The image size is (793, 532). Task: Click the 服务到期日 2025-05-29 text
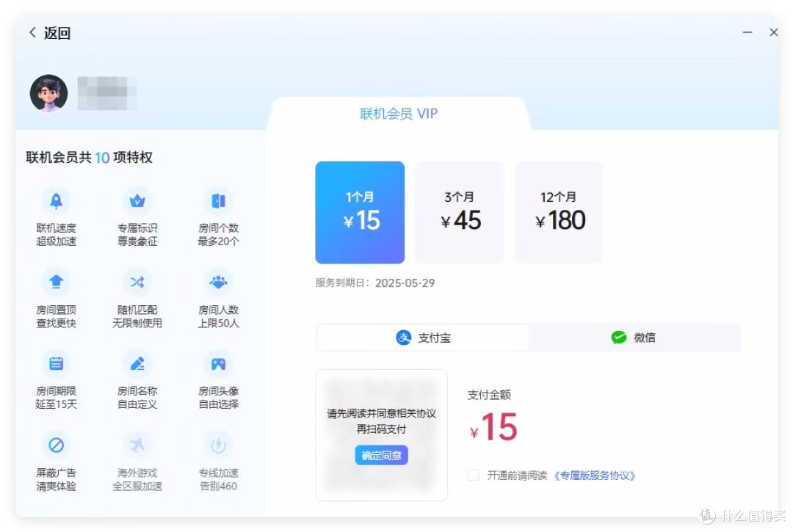374,283
